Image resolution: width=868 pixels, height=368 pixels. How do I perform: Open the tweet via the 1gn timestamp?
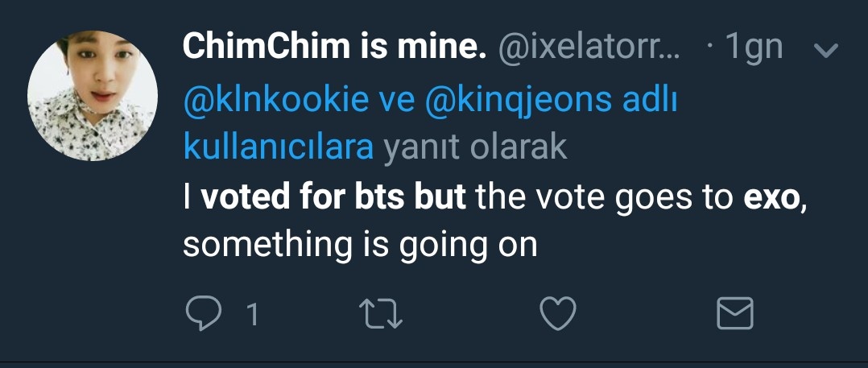pyautogui.click(x=754, y=48)
